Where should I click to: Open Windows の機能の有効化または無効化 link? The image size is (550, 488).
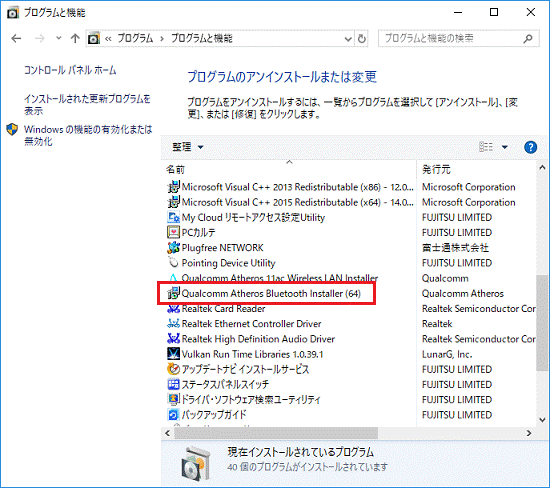(88, 135)
